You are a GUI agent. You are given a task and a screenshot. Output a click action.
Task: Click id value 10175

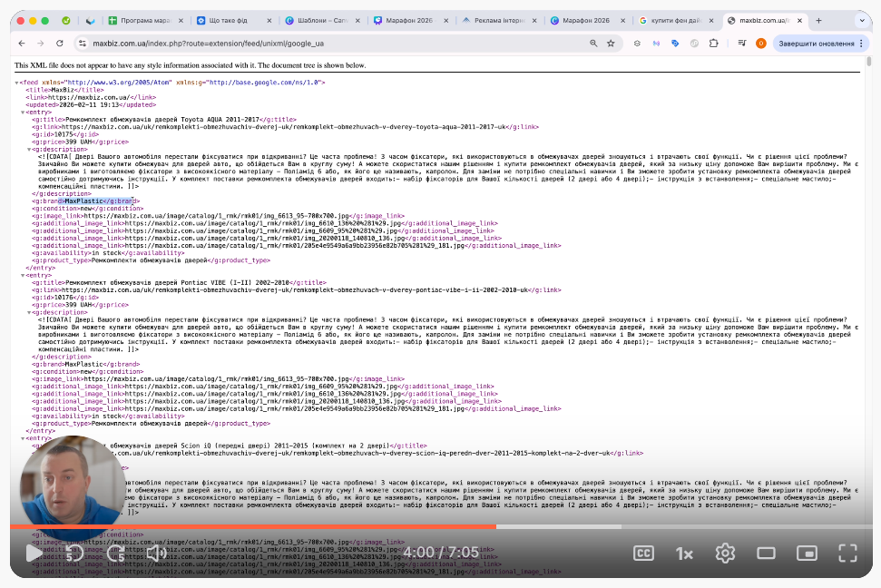(64, 134)
